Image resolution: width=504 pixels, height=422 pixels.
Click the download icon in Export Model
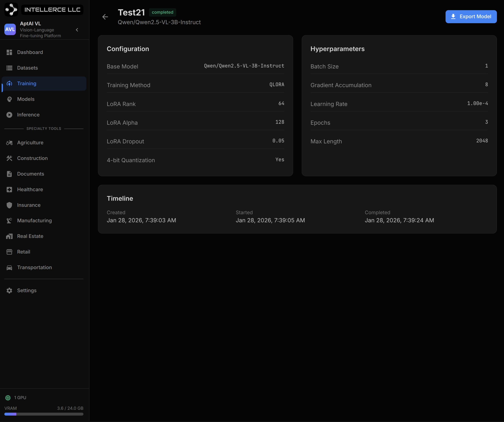click(x=453, y=16)
